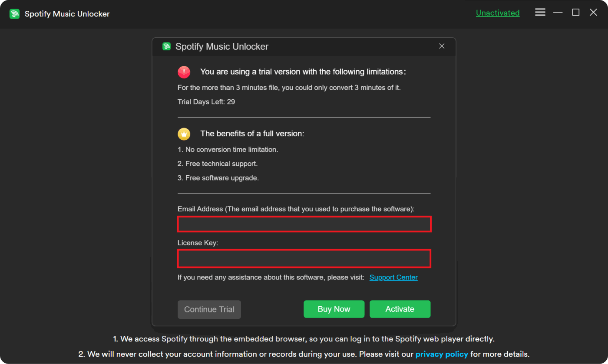
Task: Click the Continue Trial button
Action: pos(209,309)
